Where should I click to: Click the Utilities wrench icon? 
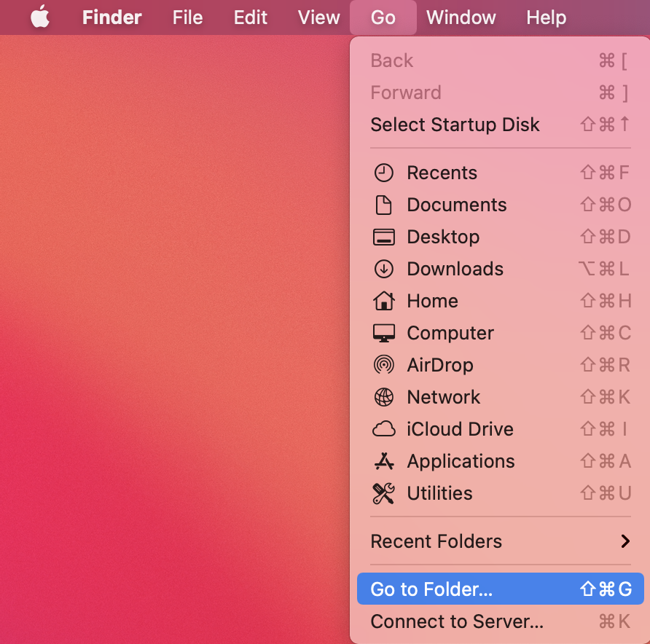383,493
